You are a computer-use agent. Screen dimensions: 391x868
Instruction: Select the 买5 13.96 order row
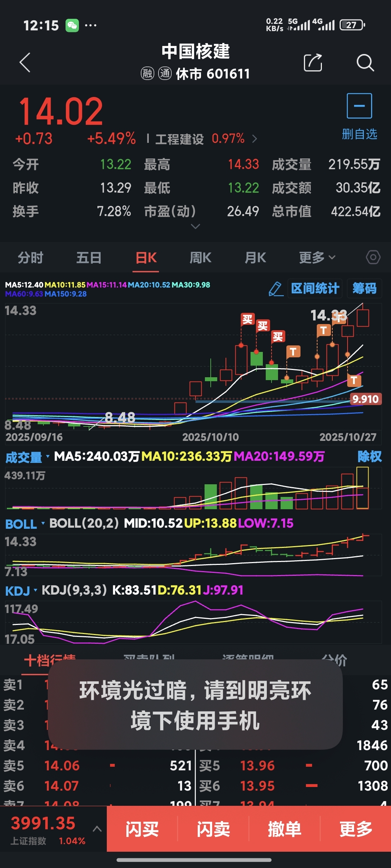click(293, 766)
